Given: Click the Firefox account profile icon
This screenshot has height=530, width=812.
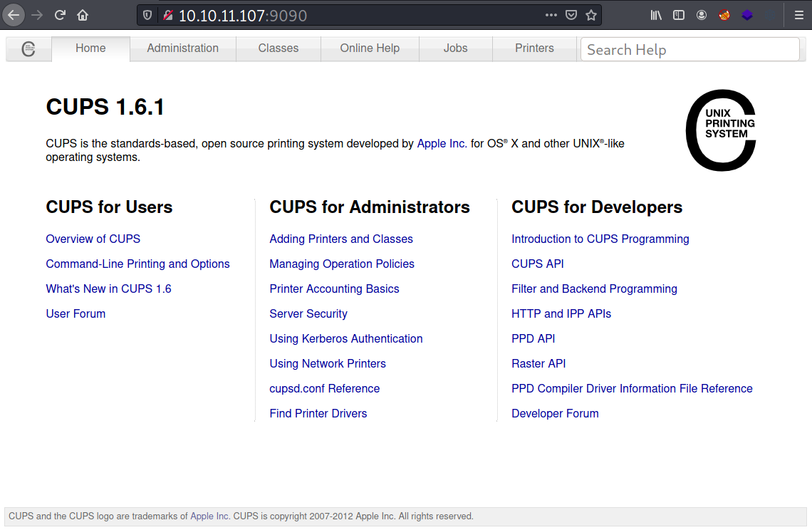Looking at the screenshot, I should click(702, 14).
